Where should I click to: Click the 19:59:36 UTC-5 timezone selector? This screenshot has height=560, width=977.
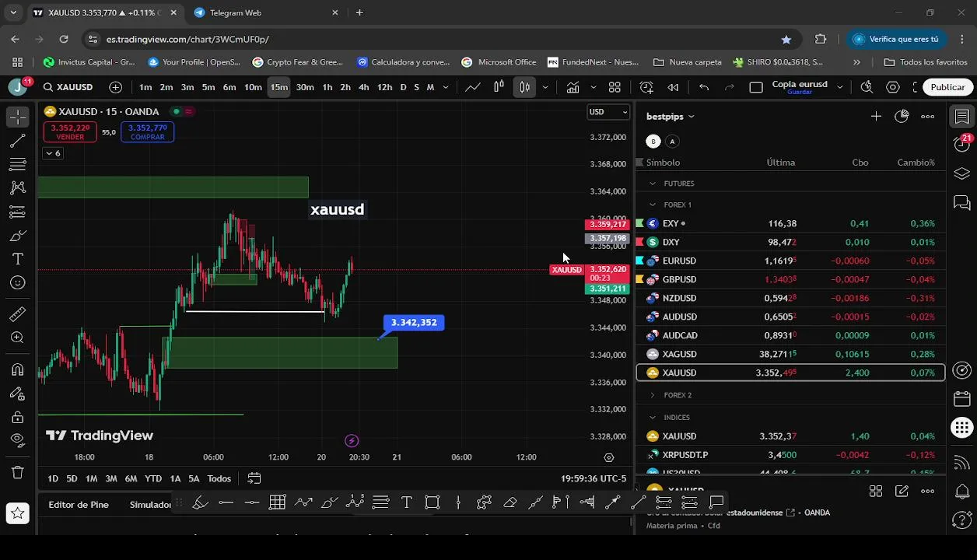click(594, 478)
